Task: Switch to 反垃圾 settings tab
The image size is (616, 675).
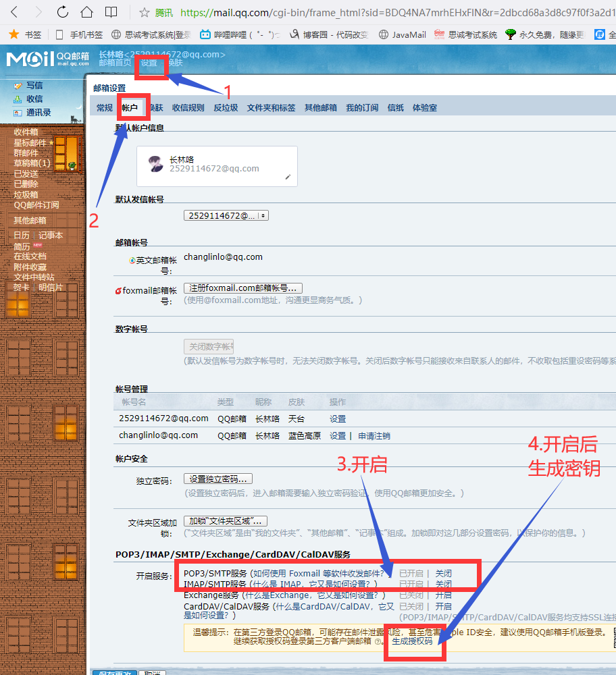Action: tap(226, 107)
